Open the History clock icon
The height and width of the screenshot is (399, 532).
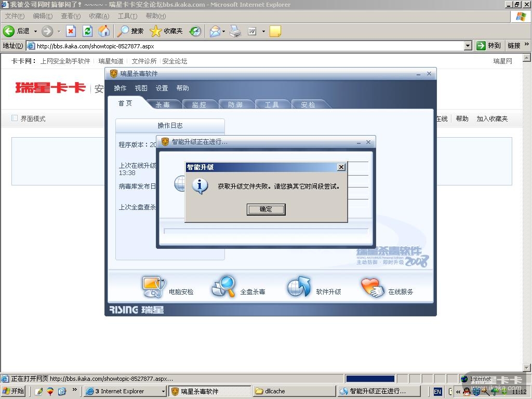(x=195, y=31)
